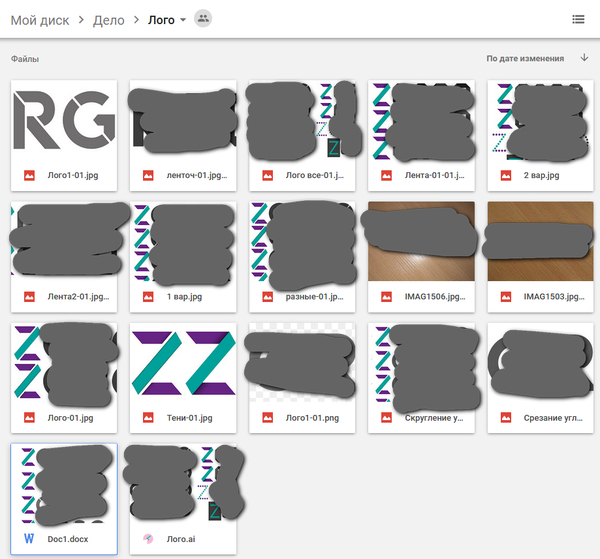Open the file named 1 вар.jpg

pyautogui.click(x=182, y=297)
